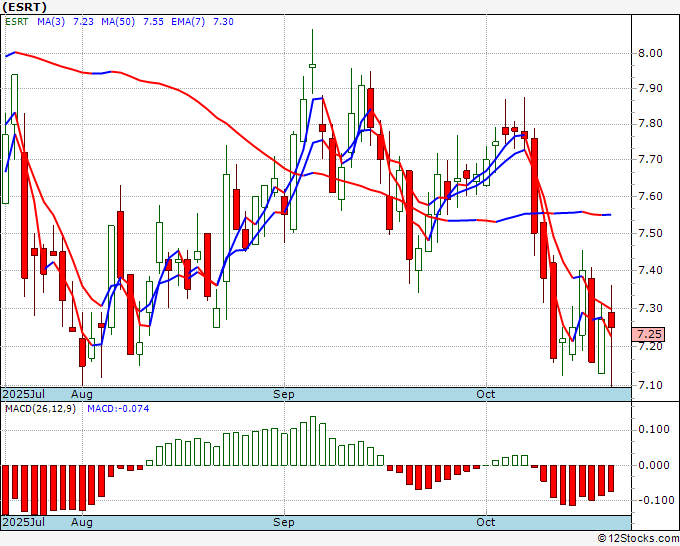
Task: Click the Oct label on MACD axis
Action: (486, 522)
